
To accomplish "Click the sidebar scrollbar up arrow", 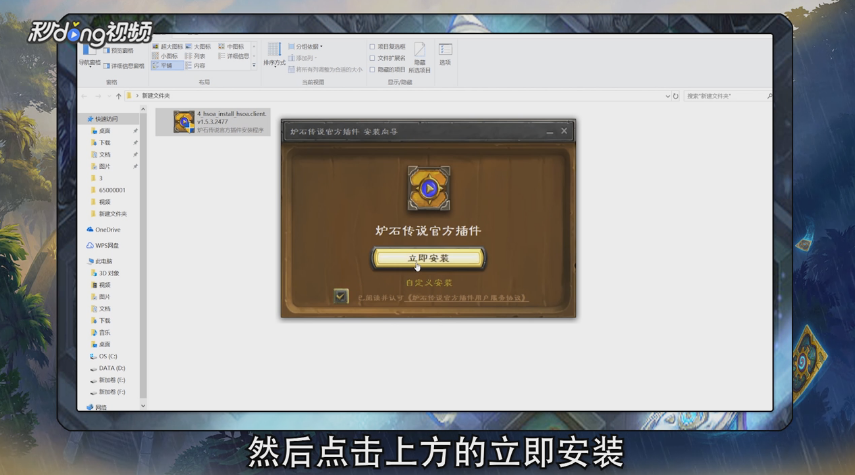I will 143,109.
